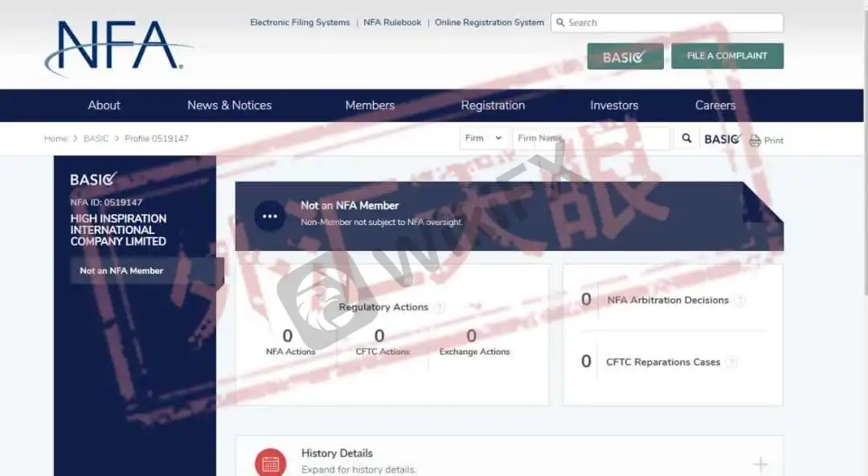This screenshot has width=868, height=476.
Task: Click the NFA ID: 0519147 text
Action: tap(106, 203)
